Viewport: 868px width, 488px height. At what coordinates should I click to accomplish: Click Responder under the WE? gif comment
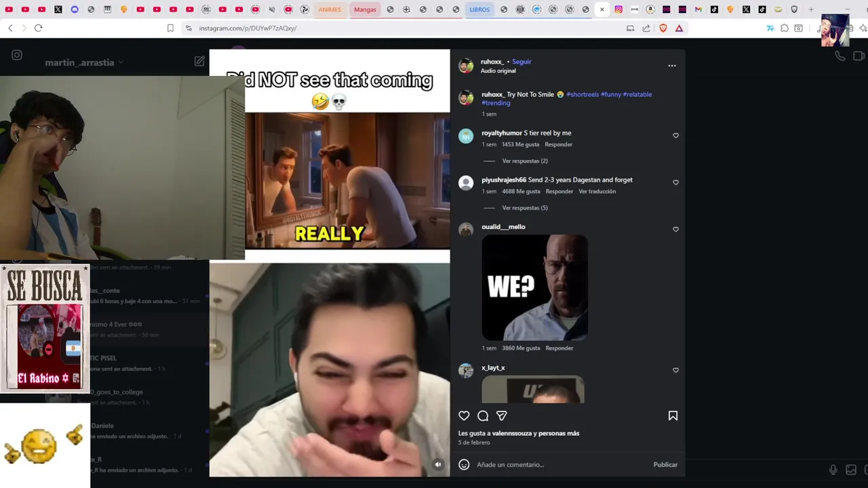(559, 348)
